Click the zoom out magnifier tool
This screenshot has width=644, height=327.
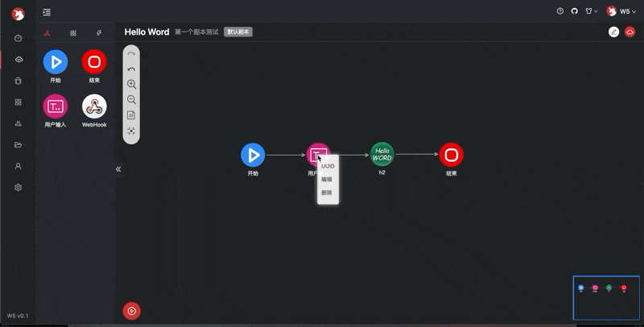click(x=131, y=100)
